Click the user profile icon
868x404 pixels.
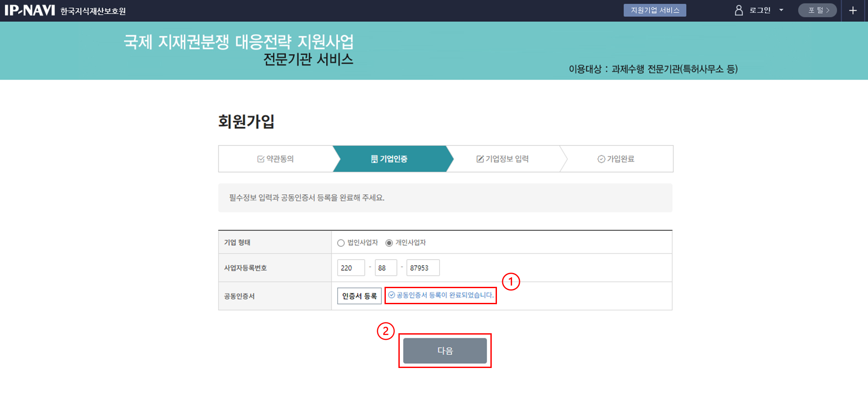(739, 10)
